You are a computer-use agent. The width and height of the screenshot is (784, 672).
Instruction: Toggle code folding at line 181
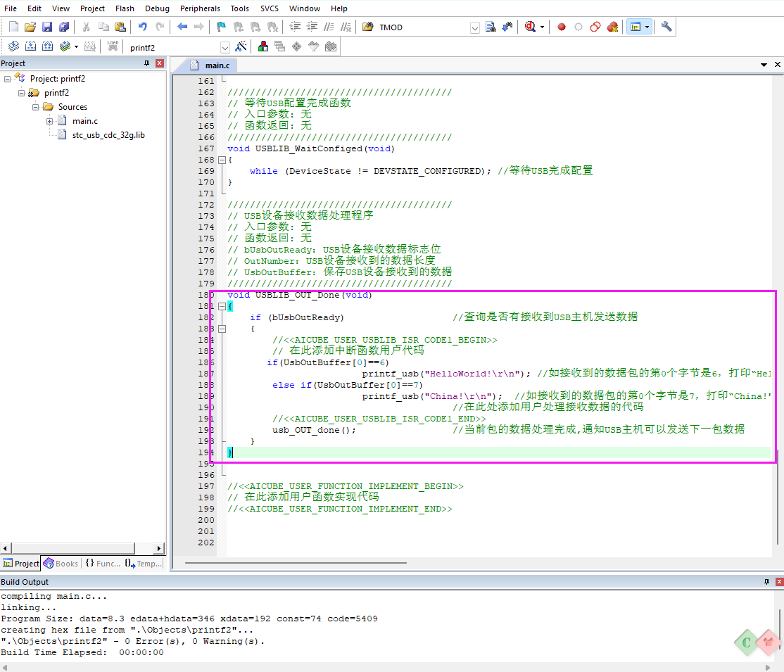222,306
